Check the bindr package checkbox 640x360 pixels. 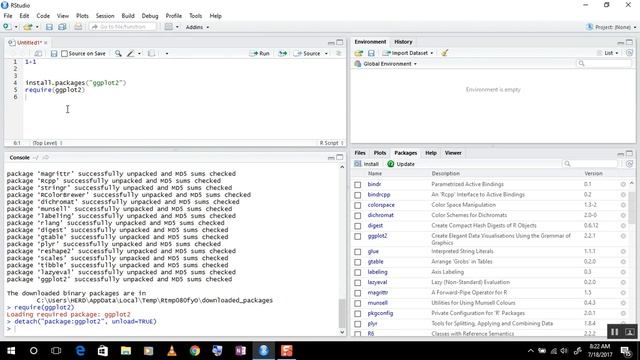coord(358,184)
